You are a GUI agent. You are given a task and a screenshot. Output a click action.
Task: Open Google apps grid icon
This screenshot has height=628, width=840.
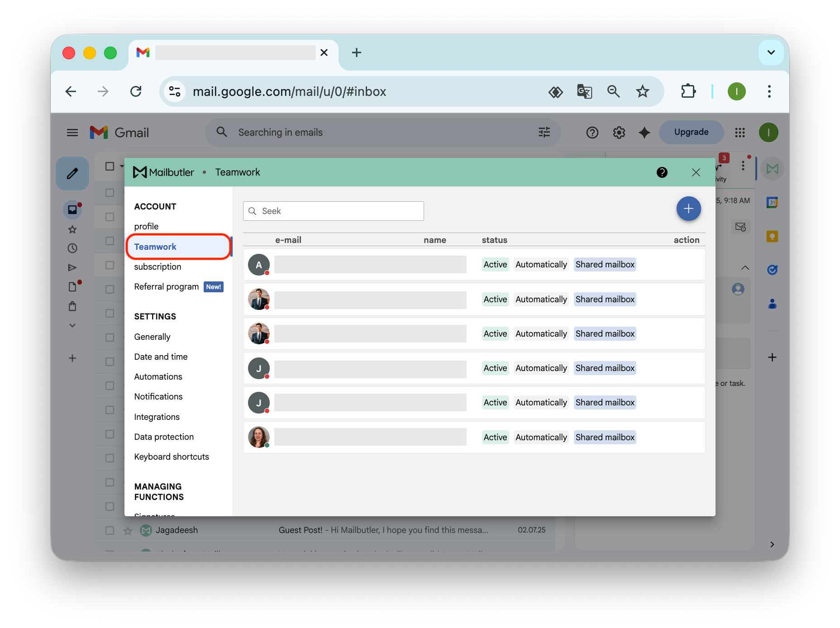coord(740,133)
